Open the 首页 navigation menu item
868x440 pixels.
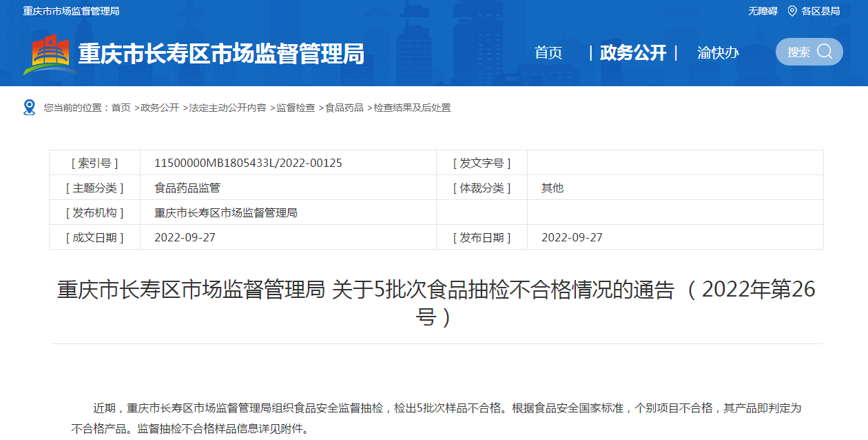pos(548,52)
